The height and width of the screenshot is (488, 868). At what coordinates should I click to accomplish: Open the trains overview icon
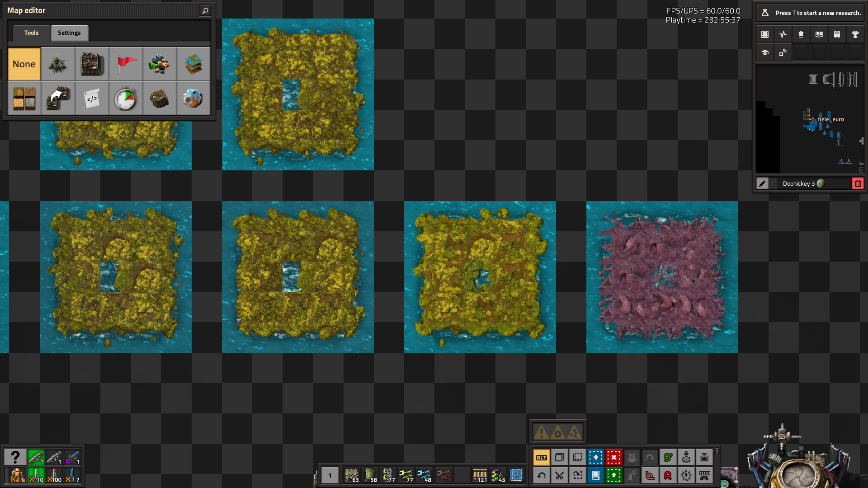pyautogui.click(x=837, y=34)
